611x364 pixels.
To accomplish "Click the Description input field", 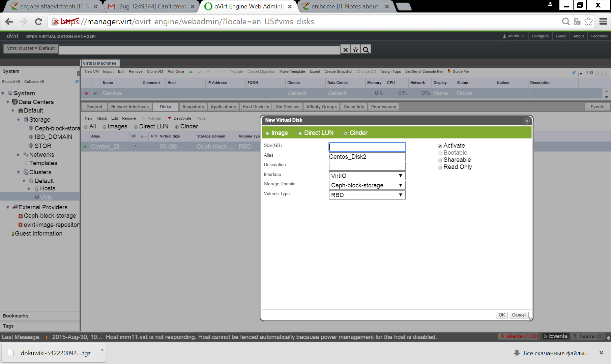I will coord(367,166).
